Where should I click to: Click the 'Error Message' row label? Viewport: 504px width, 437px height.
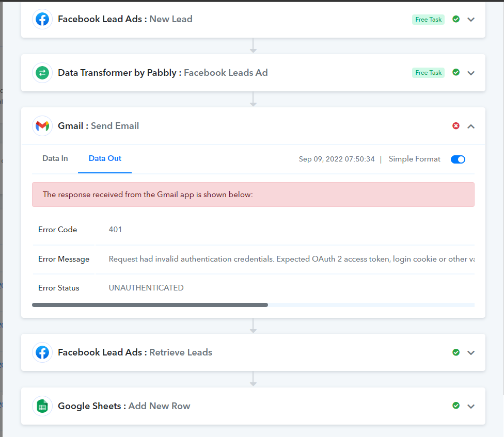tap(64, 259)
